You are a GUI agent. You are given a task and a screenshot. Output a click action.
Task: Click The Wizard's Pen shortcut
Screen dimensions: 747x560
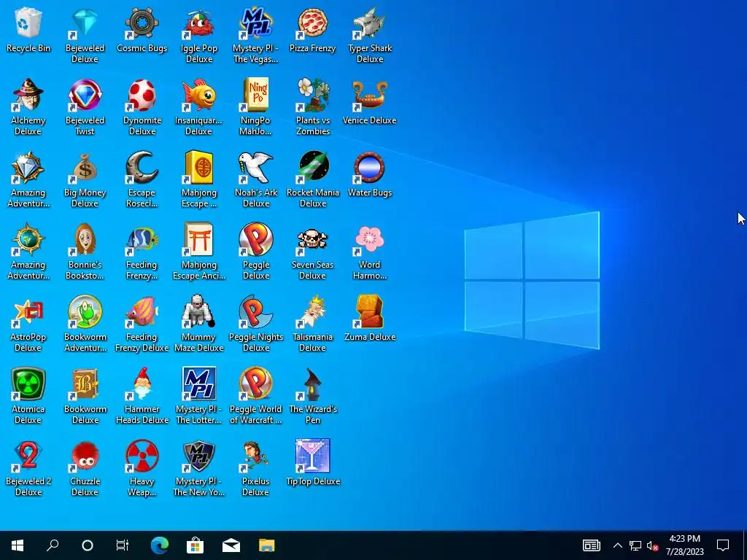[x=312, y=384]
